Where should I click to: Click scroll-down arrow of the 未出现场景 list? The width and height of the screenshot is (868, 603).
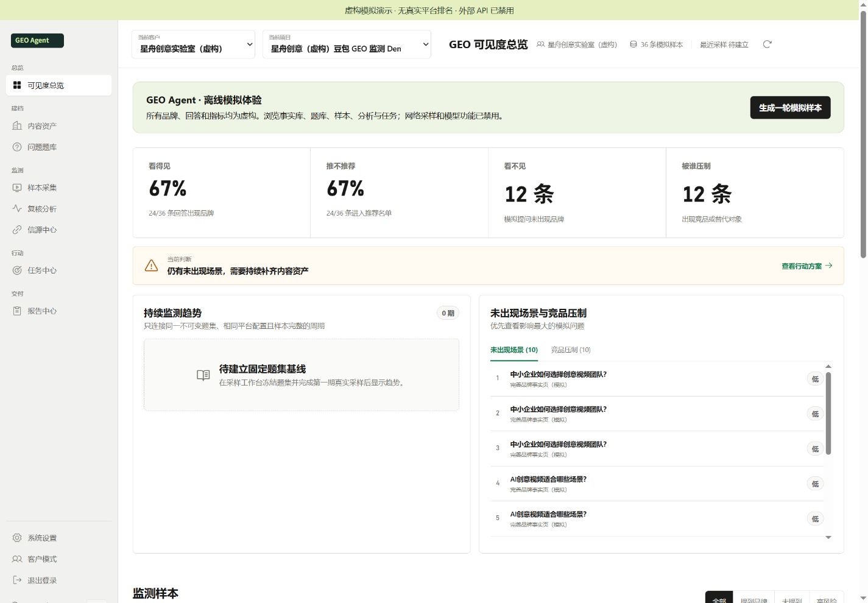pos(828,537)
